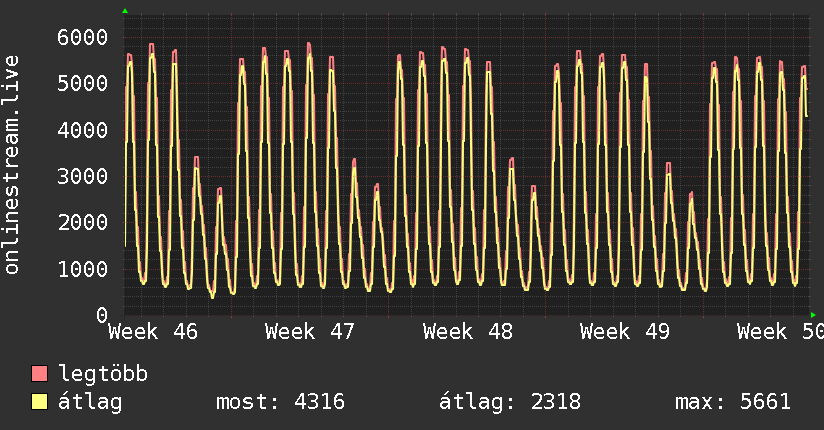Click the átlag legend label text
The height and width of the screenshot is (430, 824).
[x=90, y=403]
